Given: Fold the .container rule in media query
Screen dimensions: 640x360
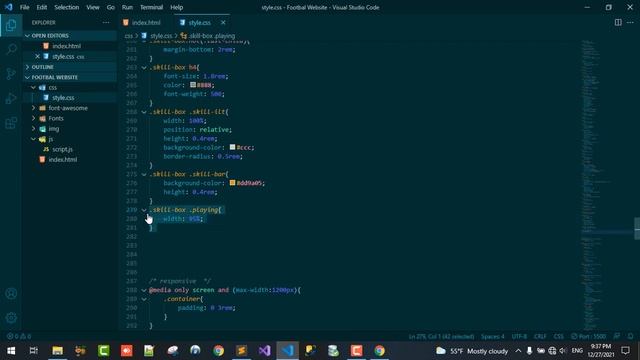Looking at the screenshot, I should click(144, 299).
